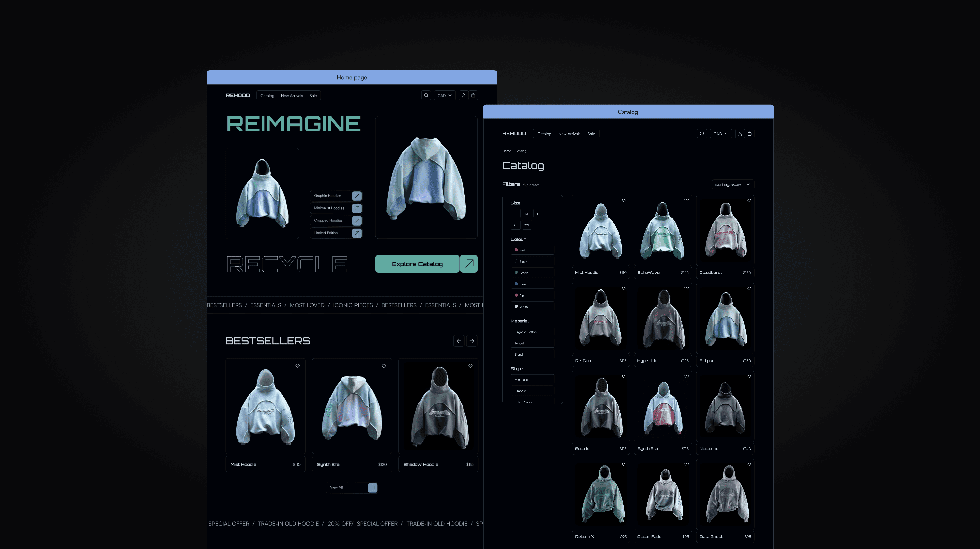Open shopping bag icon in Catalog window header
The image size is (980, 549).
[749, 134]
